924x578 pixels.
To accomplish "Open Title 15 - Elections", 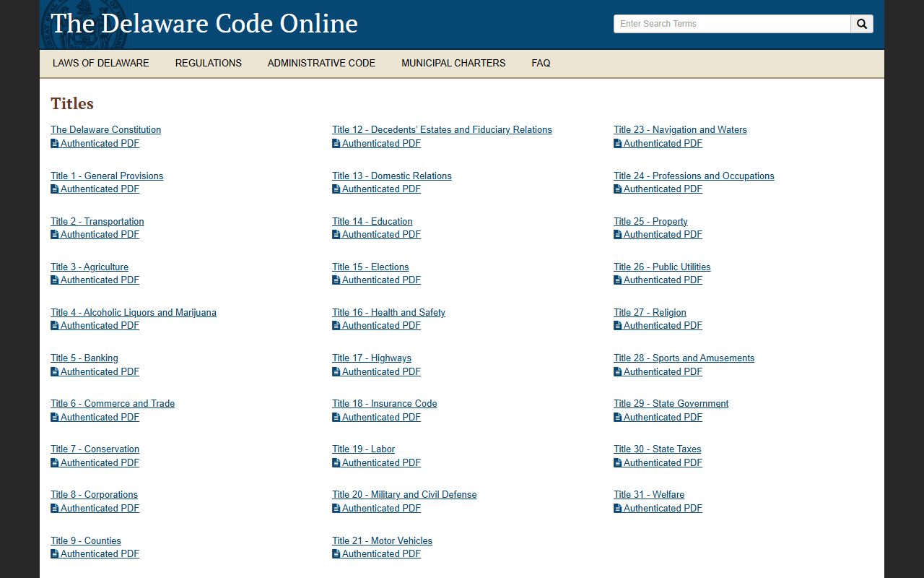I will (x=370, y=267).
